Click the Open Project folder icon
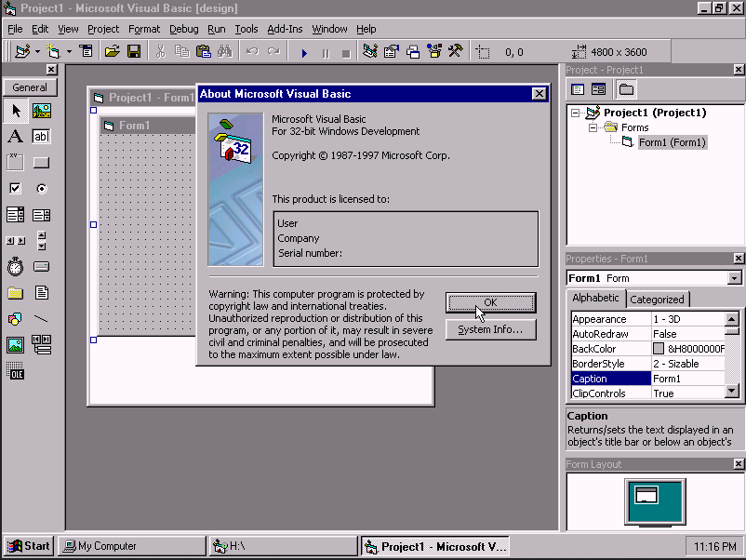This screenshot has height=560, width=746. (112, 52)
